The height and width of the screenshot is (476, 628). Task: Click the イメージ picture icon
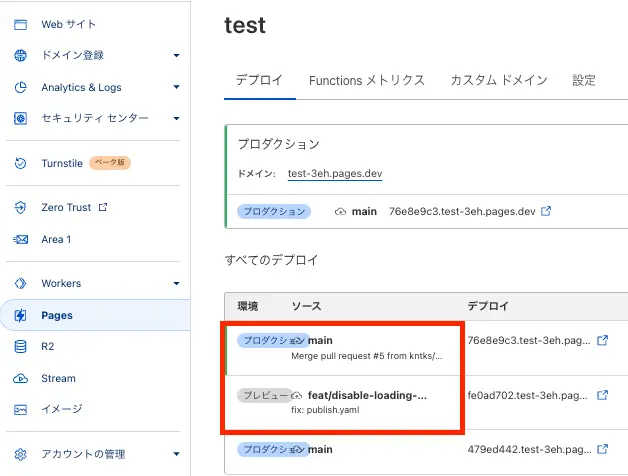tap(20, 409)
